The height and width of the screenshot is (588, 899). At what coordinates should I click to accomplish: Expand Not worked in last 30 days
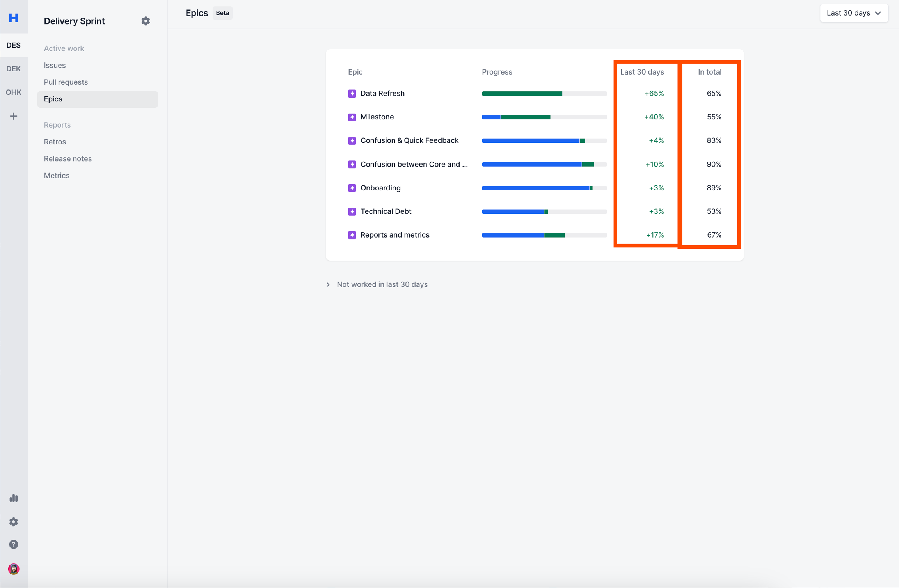coord(377,284)
